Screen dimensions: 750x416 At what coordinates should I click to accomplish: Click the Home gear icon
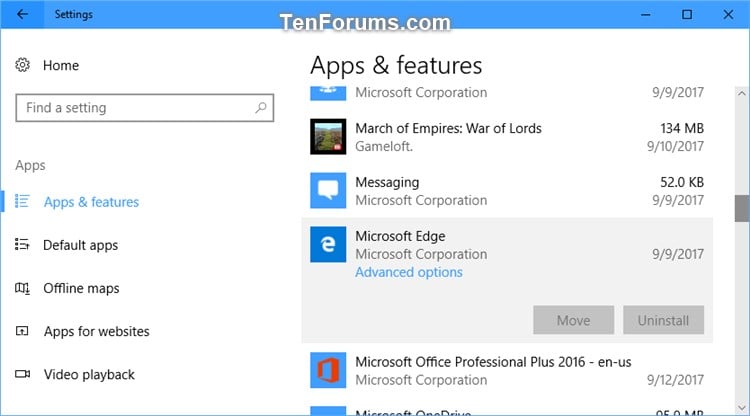click(22, 65)
